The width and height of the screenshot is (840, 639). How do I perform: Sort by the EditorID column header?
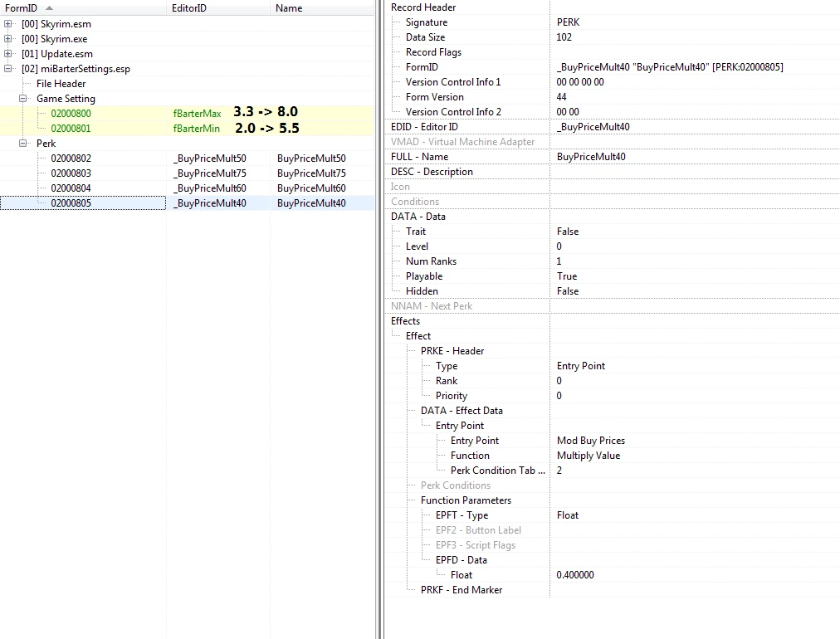[218, 8]
